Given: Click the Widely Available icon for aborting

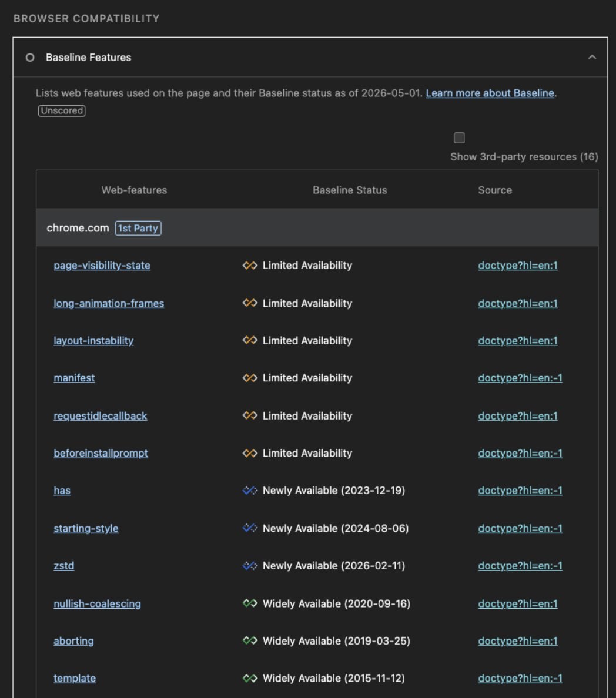Looking at the screenshot, I should pos(250,641).
